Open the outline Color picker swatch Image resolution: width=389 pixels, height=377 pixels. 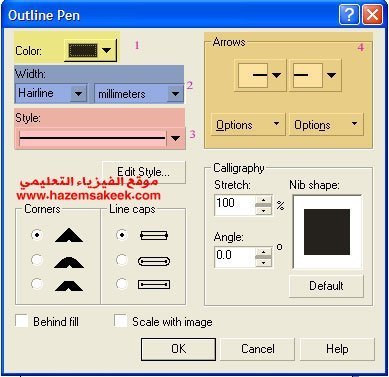click(90, 50)
